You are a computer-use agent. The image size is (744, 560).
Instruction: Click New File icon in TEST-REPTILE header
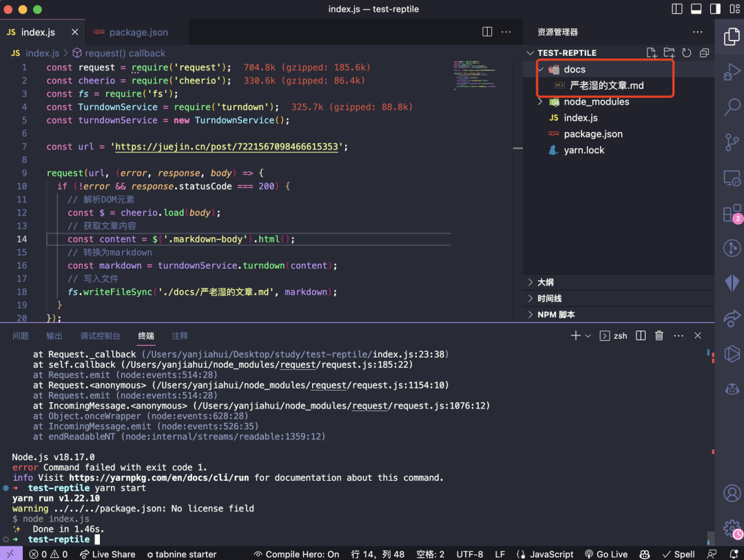pos(651,52)
